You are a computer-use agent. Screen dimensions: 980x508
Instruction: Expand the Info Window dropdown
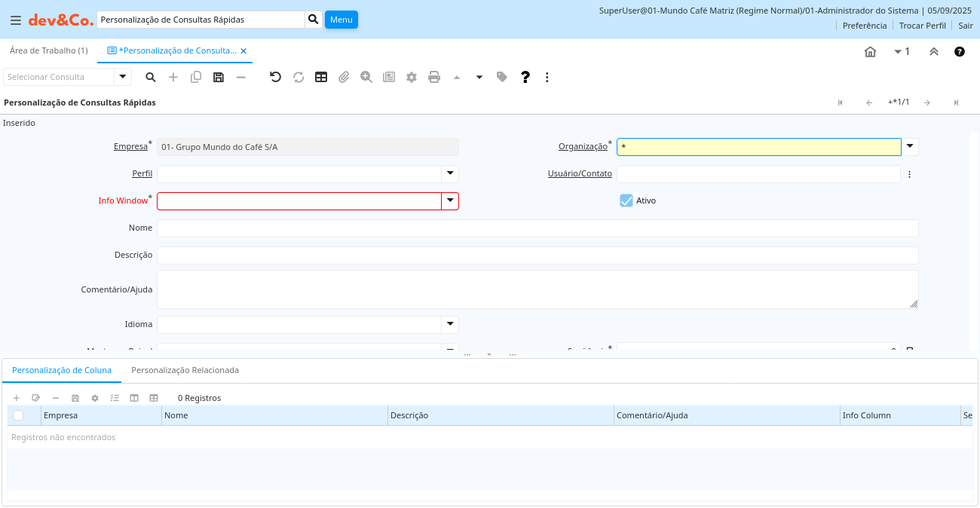click(450, 201)
